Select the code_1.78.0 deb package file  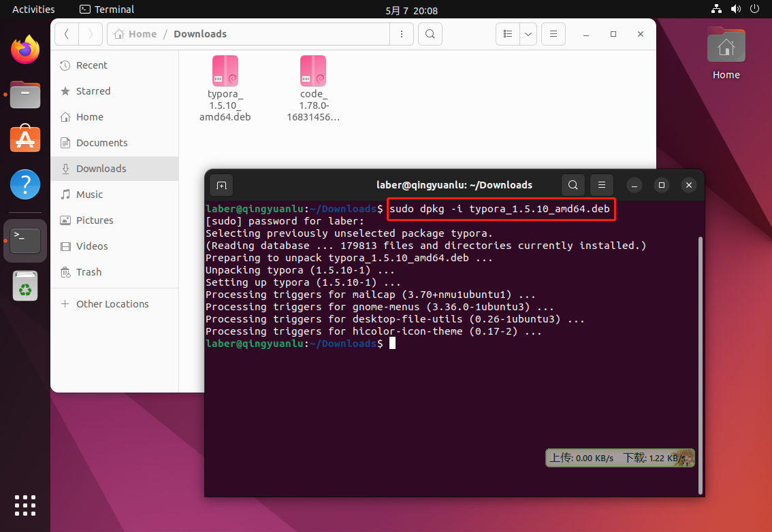313,88
